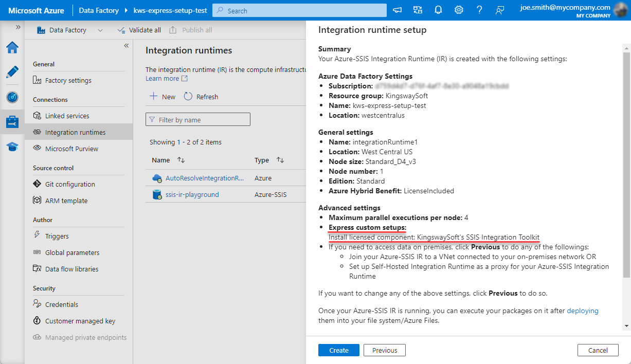Open the Home icon in left rail

tap(12, 47)
